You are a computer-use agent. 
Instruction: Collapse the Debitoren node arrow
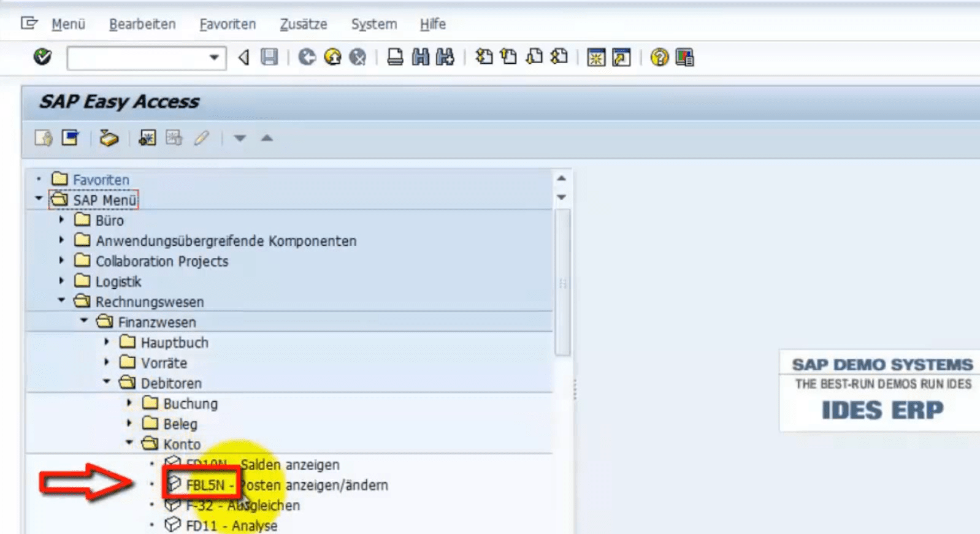coord(107,382)
